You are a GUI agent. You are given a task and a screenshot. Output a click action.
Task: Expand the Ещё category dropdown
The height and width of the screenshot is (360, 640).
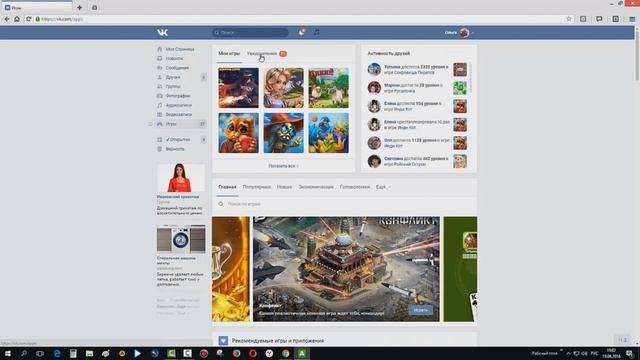(383, 187)
